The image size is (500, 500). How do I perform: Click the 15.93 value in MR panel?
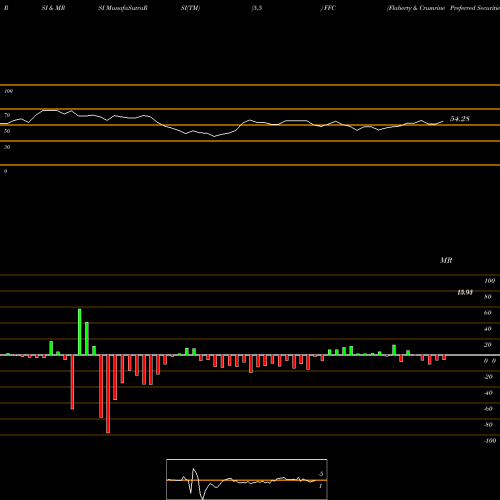point(465,292)
